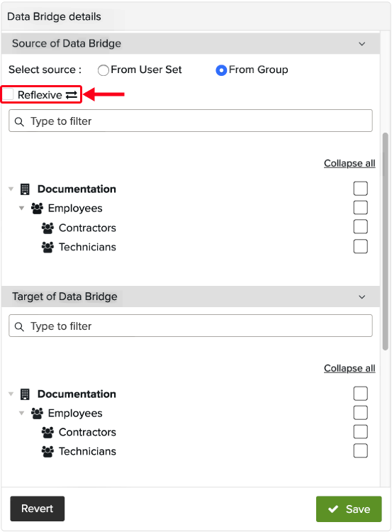The height and width of the screenshot is (532, 392).
Task: Click Collapse all link in Source section
Action: pos(349,163)
